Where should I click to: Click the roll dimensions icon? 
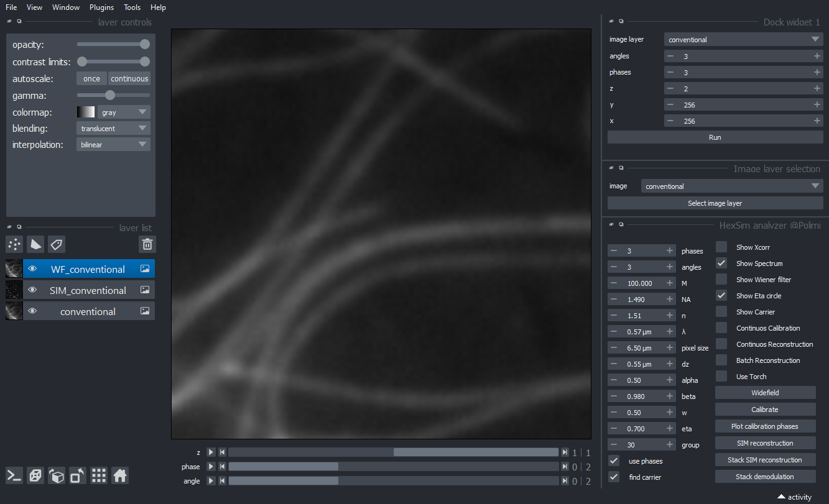coord(57,476)
